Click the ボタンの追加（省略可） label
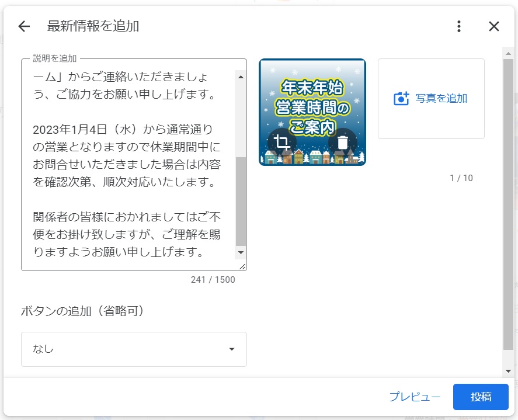Image resolution: width=518 pixels, height=420 pixels. click(x=82, y=311)
